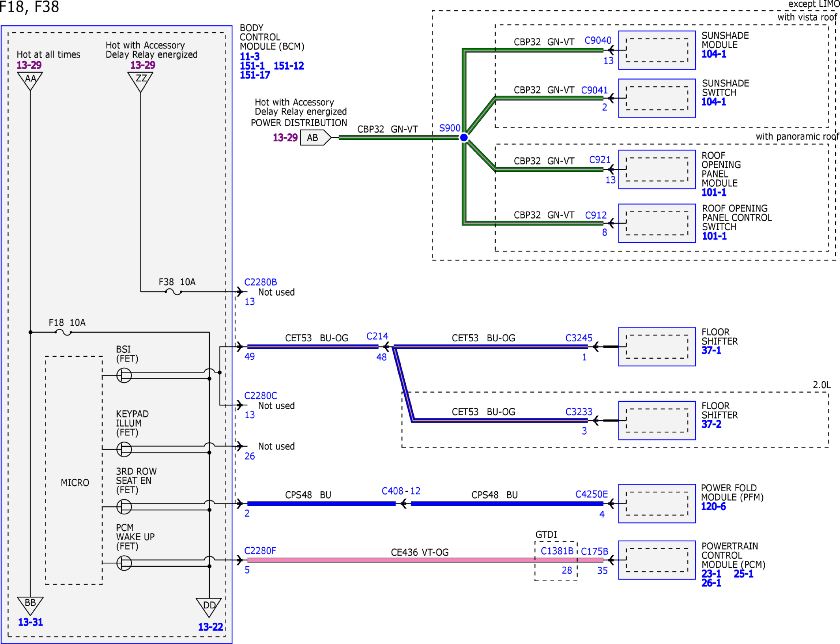Select connector label C9040
840x644 pixels.
[x=598, y=41]
